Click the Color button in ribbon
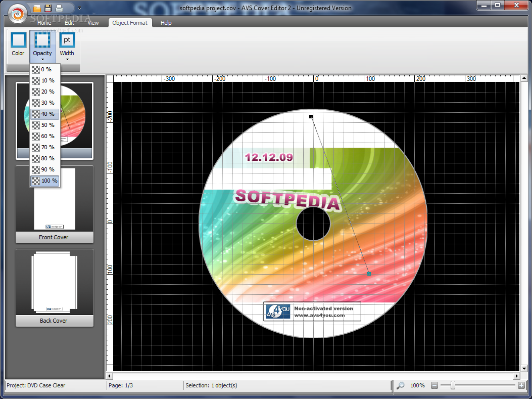This screenshot has width=532, height=399. click(18, 44)
